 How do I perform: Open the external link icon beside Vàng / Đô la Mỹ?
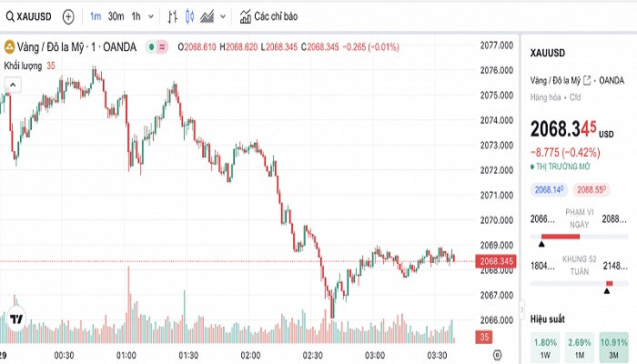pos(587,80)
